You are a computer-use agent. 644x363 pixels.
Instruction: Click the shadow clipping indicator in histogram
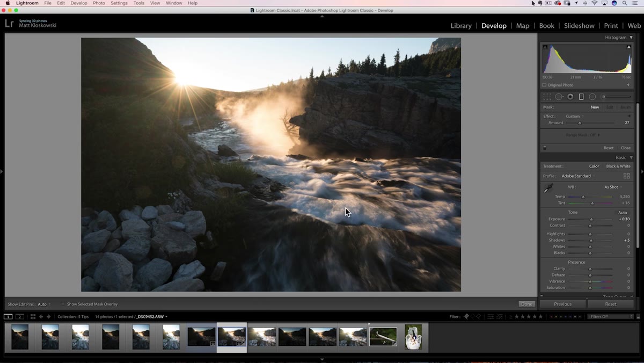(545, 47)
